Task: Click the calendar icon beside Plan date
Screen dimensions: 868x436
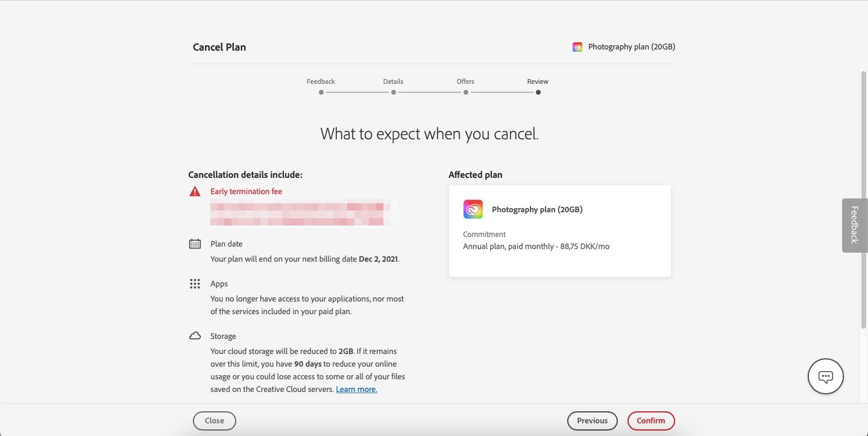Action: tap(195, 244)
